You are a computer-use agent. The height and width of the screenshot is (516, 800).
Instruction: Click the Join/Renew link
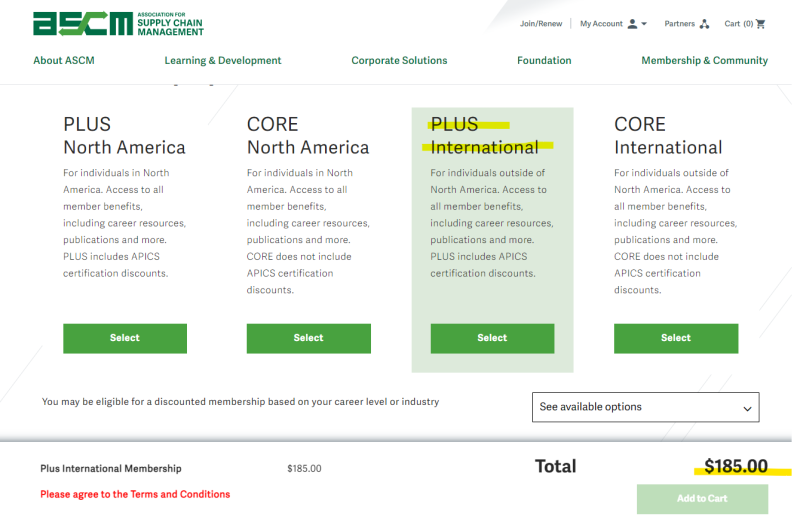point(541,23)
